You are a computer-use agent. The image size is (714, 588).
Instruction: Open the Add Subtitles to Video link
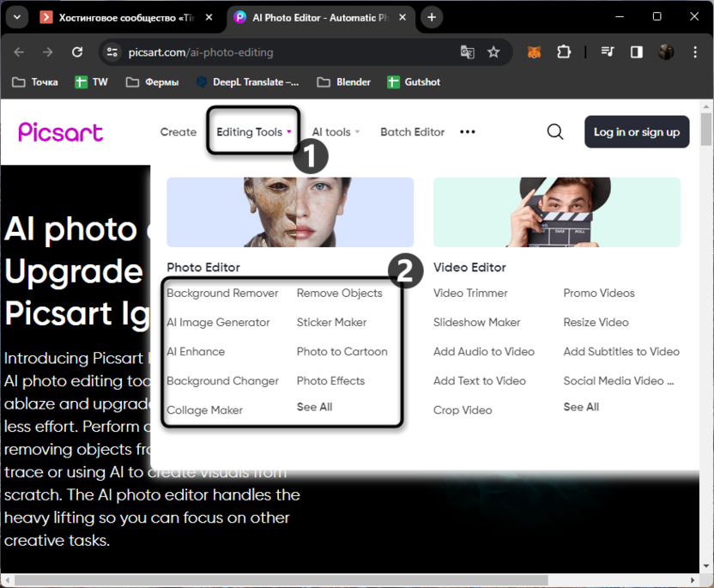(x=620, y=352)
